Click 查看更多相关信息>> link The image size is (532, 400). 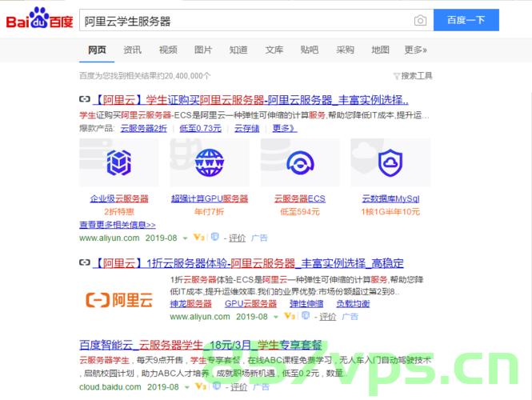(118, 225)
